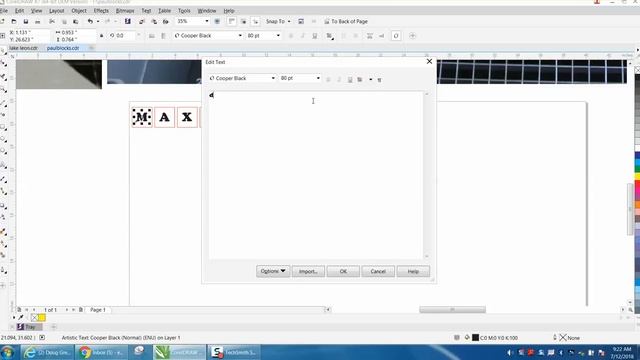Click the yellow swatch in the document palette
The image size is (640, 360).
tap(42, 318)
